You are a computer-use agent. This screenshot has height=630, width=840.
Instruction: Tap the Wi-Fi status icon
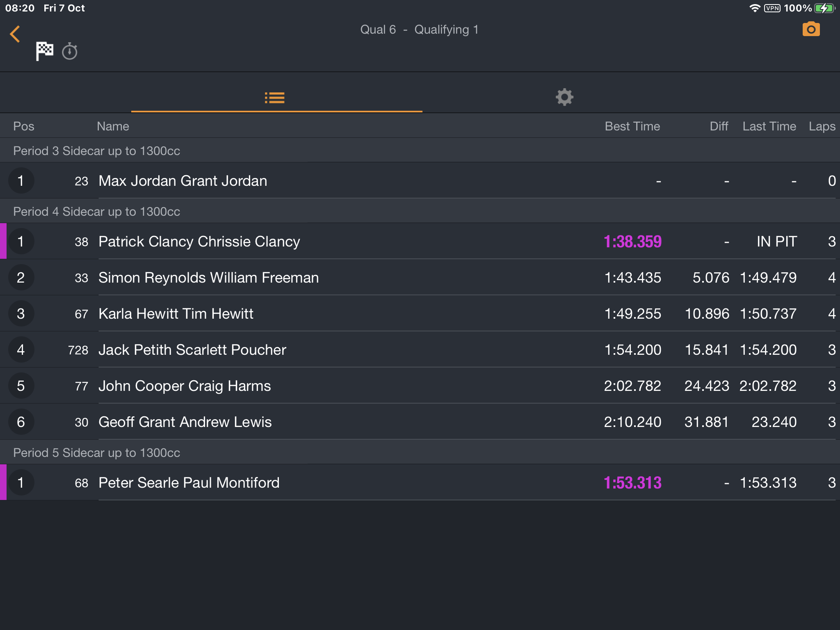754,8
